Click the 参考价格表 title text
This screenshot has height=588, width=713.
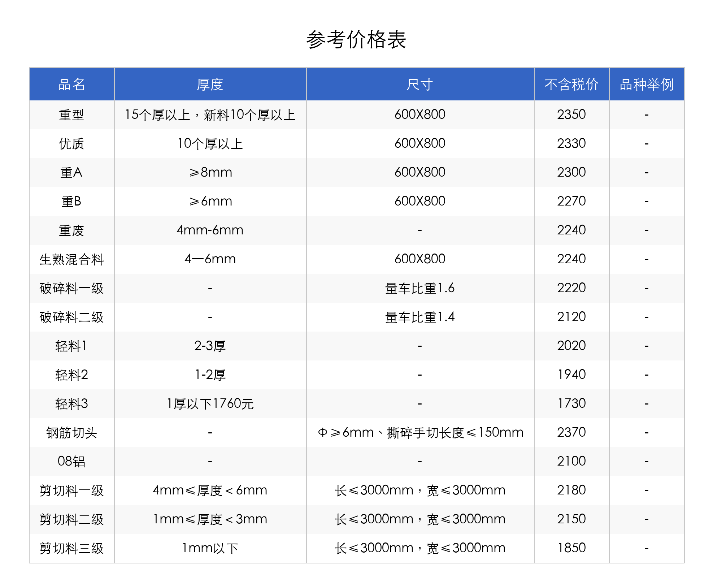coord(356,40)
